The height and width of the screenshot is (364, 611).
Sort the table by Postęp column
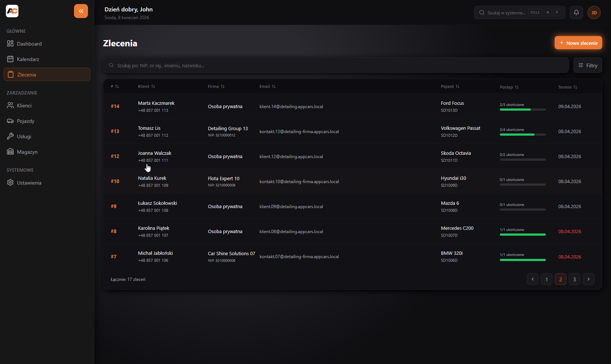click(509, 87)
